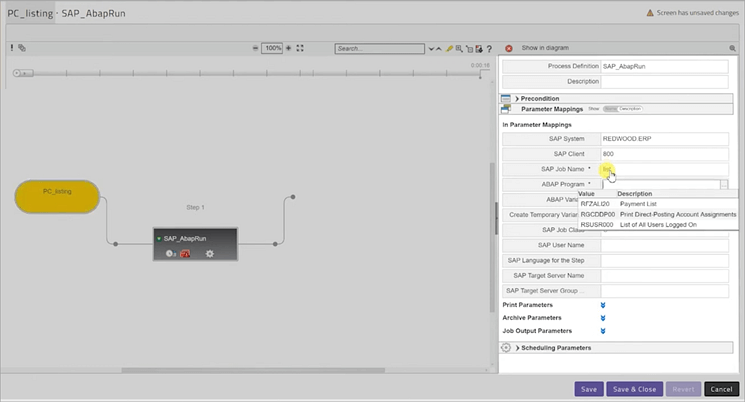Click the layout boxes icon in toolbar
The width and height of the screenshot is (745, 402).
(x=469, y=48)
